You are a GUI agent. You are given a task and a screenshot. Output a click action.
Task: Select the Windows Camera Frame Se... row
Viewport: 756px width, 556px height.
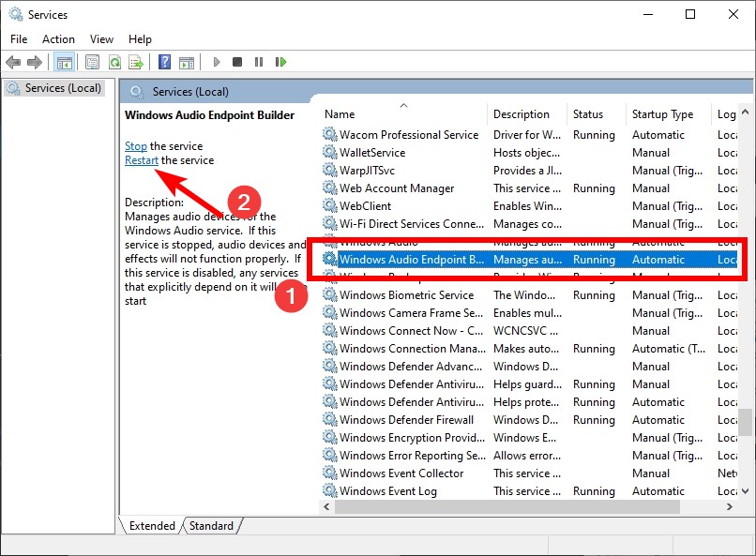tap(529, 312)
